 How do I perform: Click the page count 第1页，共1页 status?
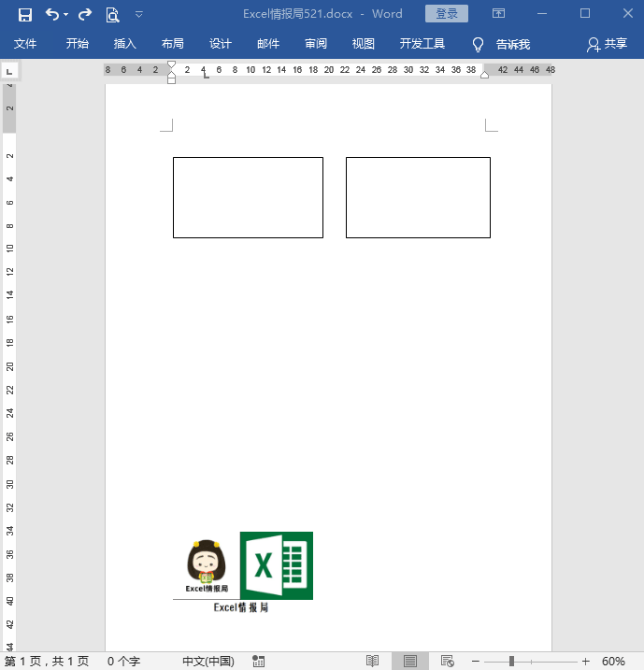(47, 661)
